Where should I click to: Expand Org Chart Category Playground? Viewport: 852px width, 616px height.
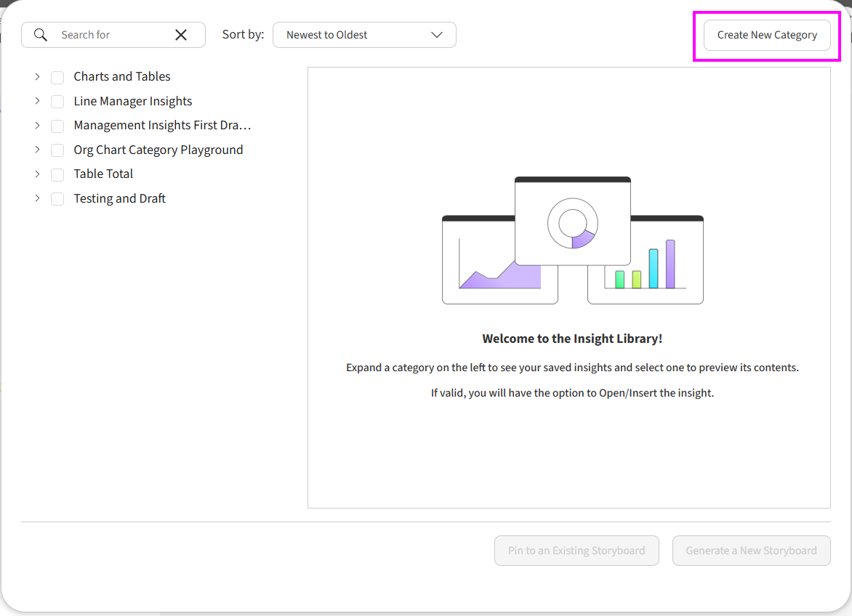point(37,150)
